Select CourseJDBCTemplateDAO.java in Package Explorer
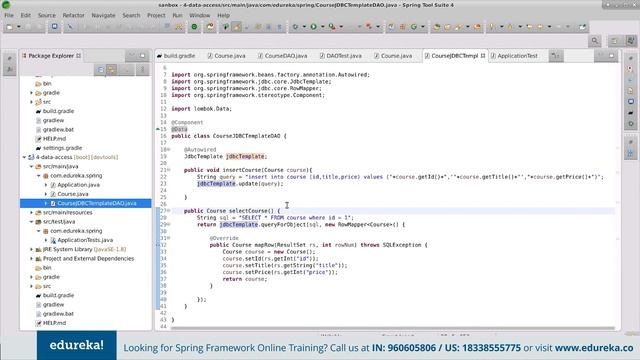This screenshot has height=360, width=640. point(97,203)
